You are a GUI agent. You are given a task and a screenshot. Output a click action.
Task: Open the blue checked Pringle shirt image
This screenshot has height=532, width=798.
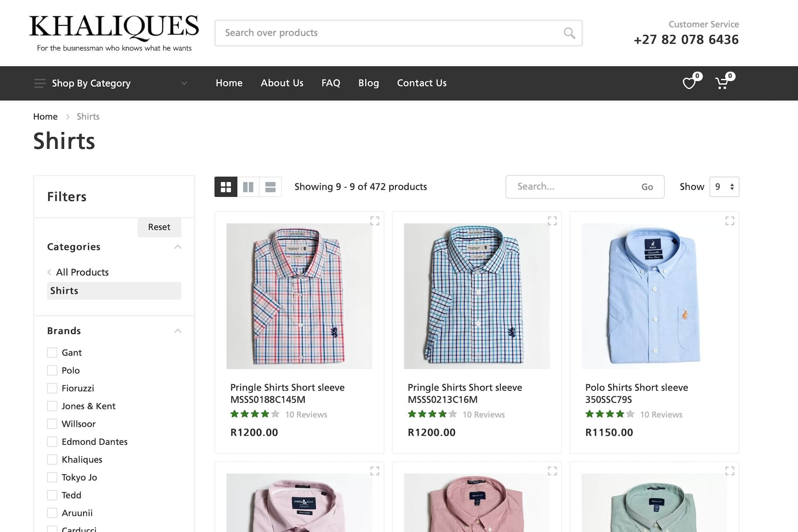click(x=477, y=296)
